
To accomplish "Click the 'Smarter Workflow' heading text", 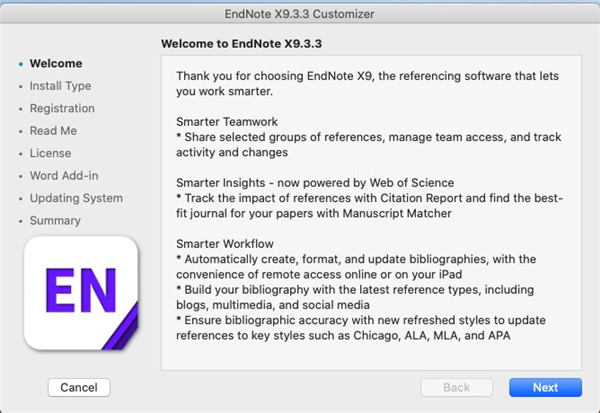I will point(225,244).
